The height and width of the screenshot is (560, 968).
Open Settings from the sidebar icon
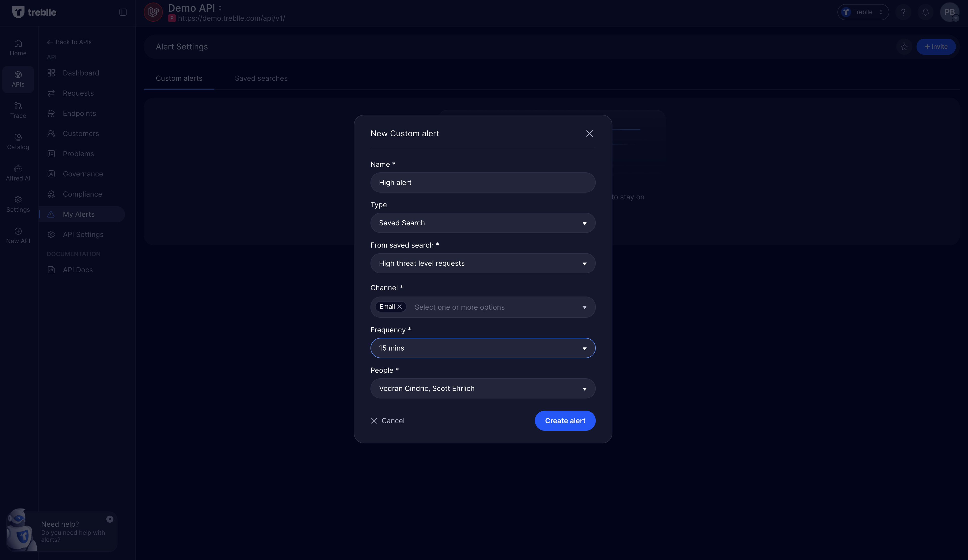pyautogui.click(x=18, y=203)
